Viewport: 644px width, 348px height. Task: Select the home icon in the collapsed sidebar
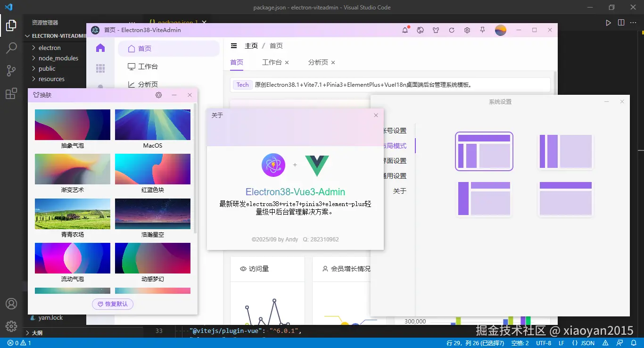click(x=100, y=48)
